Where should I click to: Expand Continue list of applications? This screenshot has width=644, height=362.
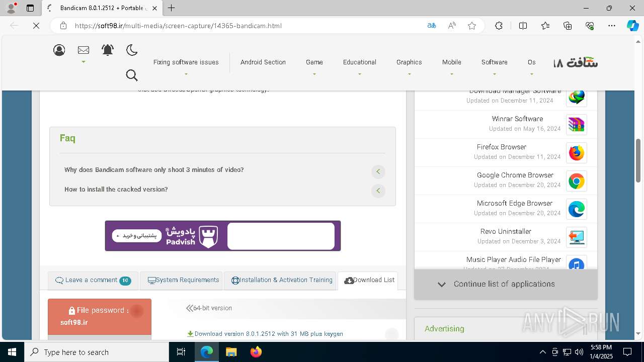pos(506,284)
